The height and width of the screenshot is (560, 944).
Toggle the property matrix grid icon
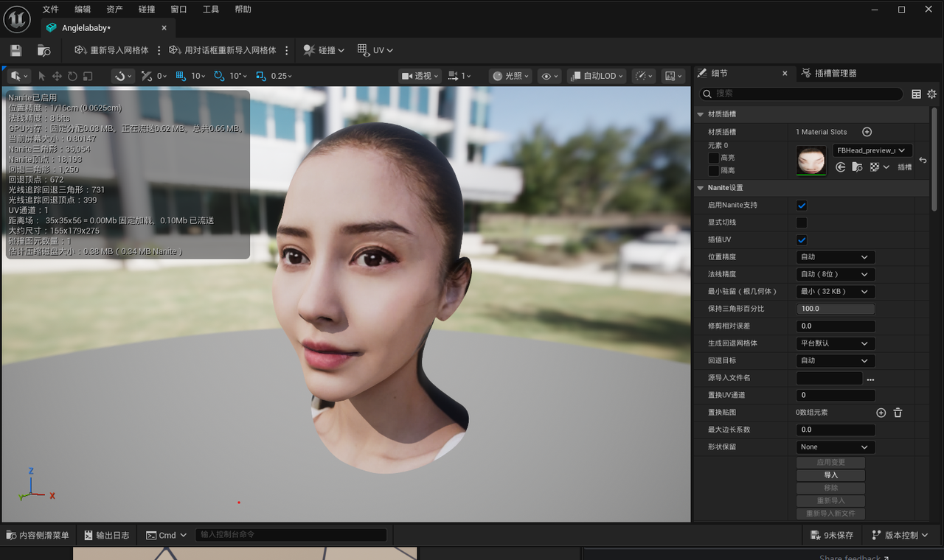point(916,94)
